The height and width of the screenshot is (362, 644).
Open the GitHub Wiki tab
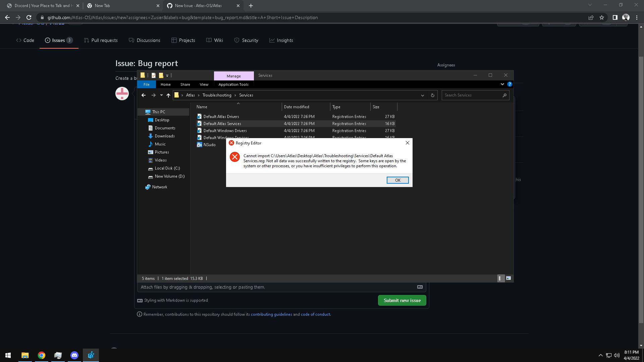click(x=215, y=40)
